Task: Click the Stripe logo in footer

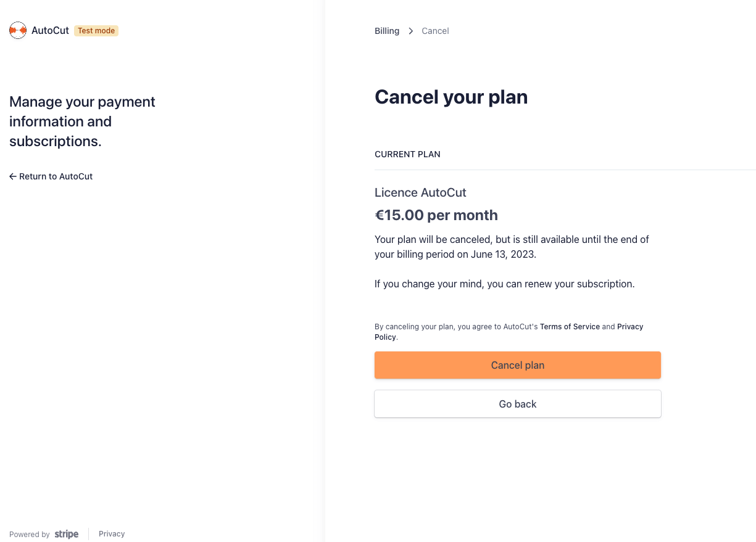Action: click(67, 534)
